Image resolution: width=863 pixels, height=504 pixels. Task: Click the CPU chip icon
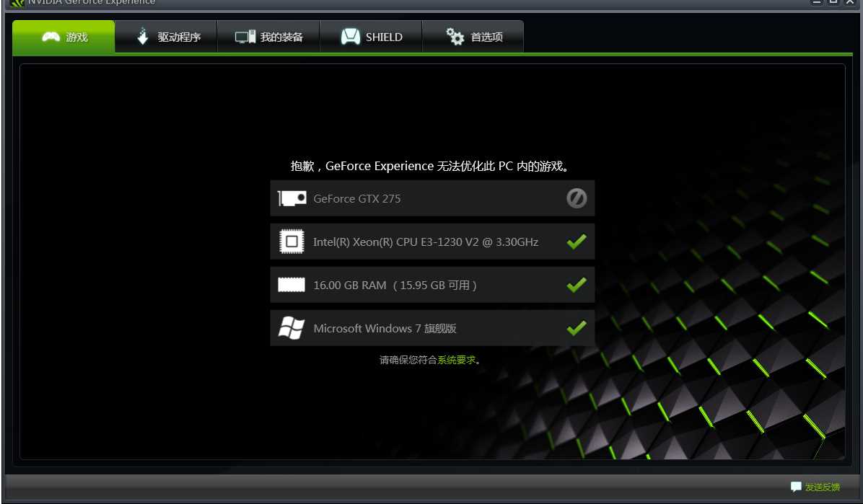[x=292, y=242]
